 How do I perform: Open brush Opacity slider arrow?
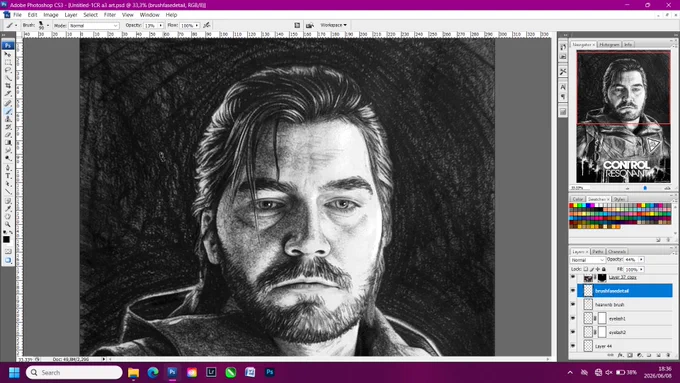click(160, 26)
